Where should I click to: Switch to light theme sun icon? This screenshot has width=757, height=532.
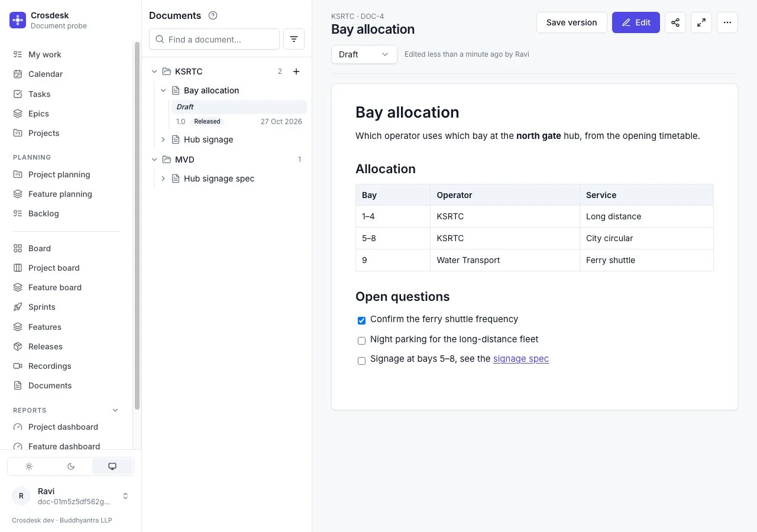pos(29,466)
